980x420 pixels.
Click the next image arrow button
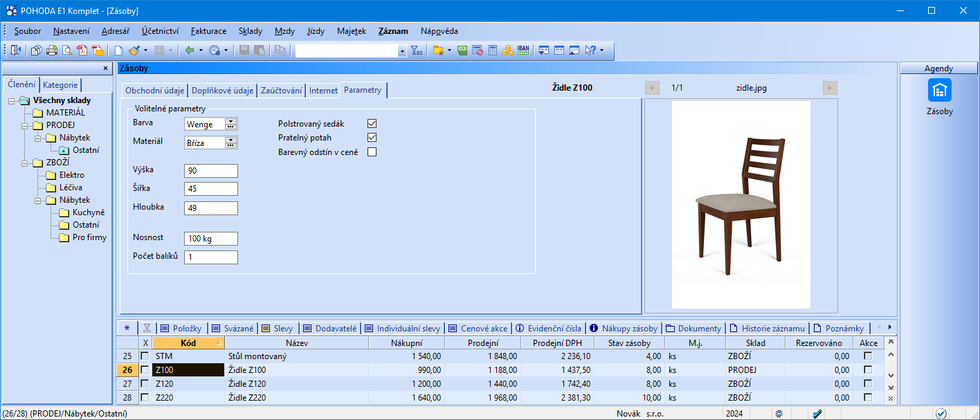point(830,88)
